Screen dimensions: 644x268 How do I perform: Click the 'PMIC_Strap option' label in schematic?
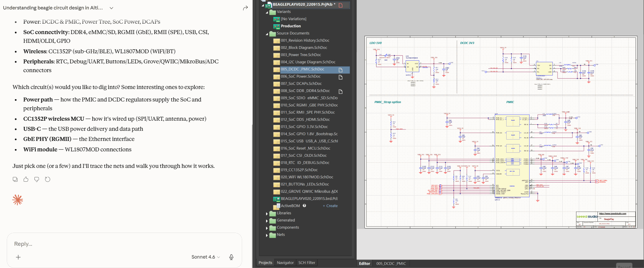(x=388, y=102)
